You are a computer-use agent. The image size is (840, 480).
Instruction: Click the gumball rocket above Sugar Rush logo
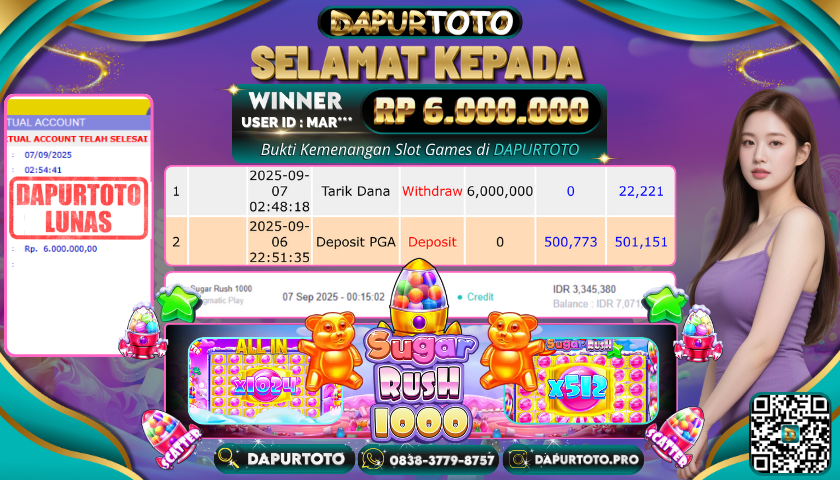click(x=419, y=297)
